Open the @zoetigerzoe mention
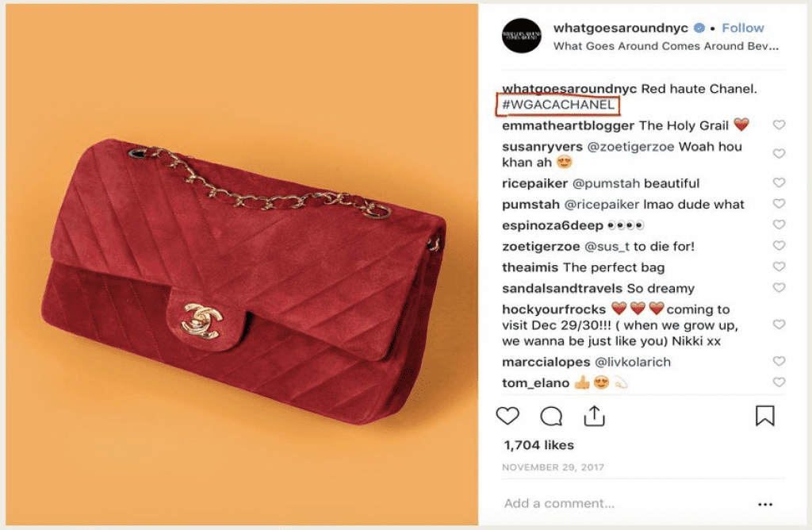The image size is (812, 530). [x=630, y=147]
